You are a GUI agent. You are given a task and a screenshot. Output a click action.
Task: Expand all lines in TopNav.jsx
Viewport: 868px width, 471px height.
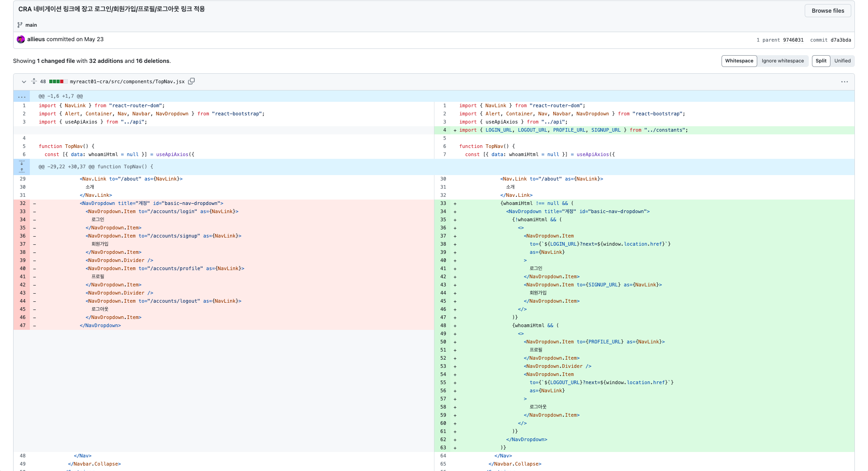click(x=34, y=81)
